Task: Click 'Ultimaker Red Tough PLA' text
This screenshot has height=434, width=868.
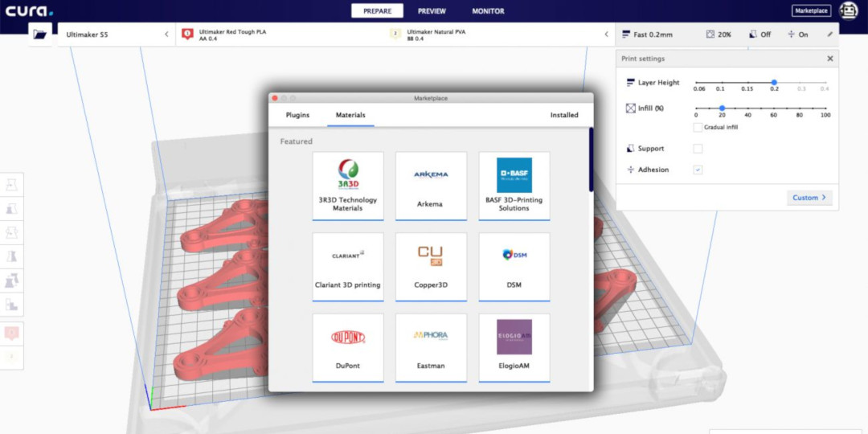Action: [x=232, y=31]
